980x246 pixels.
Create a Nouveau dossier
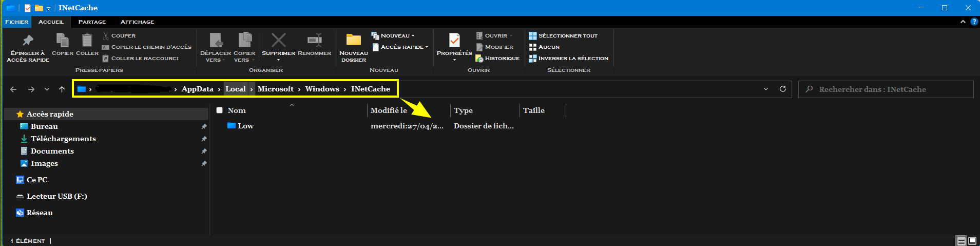(x=354, y=47)
